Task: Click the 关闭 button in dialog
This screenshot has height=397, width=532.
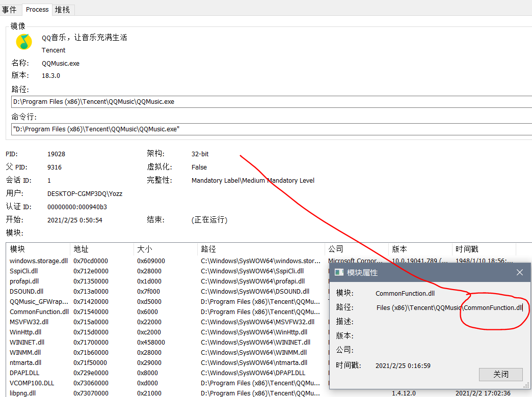Action: [500, 374]
